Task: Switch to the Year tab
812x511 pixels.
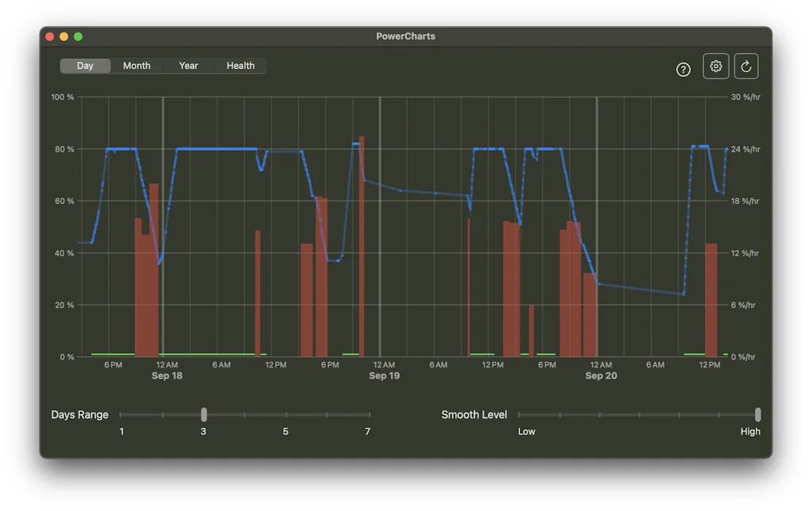Action: pyautogui.click(x=188, y=66)
